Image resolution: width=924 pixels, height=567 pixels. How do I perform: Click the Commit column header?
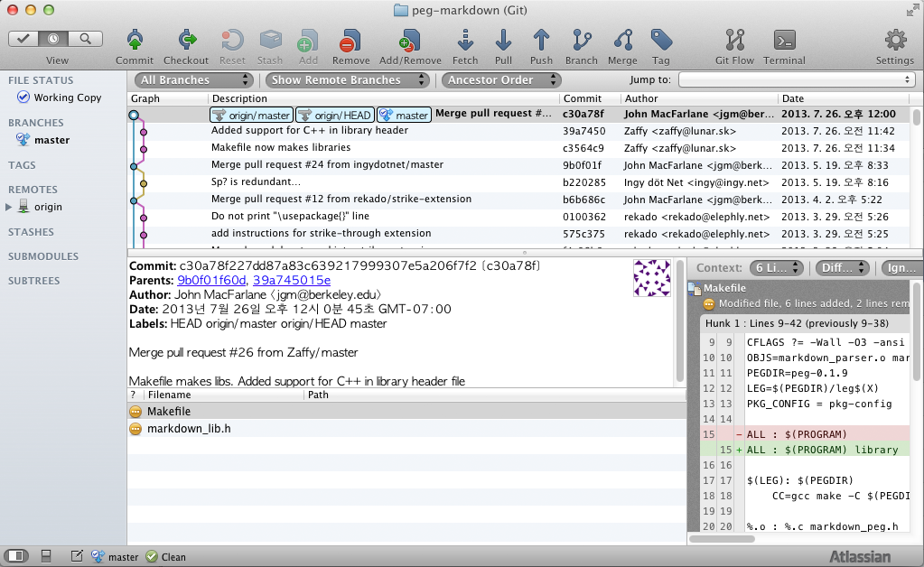[589, 98]
